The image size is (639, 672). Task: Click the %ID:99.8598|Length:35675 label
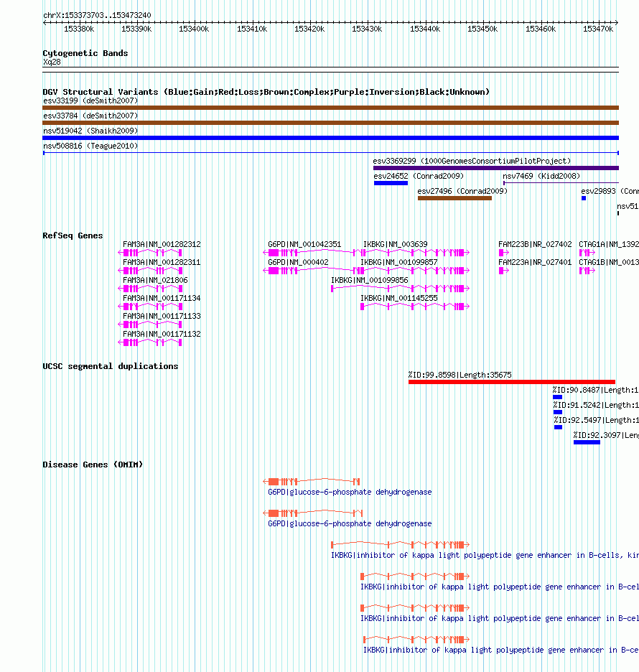point(460,375)
